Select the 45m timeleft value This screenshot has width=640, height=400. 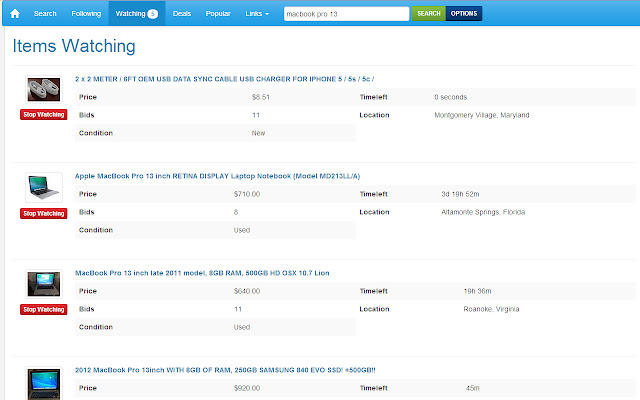[x=473, y=388]
